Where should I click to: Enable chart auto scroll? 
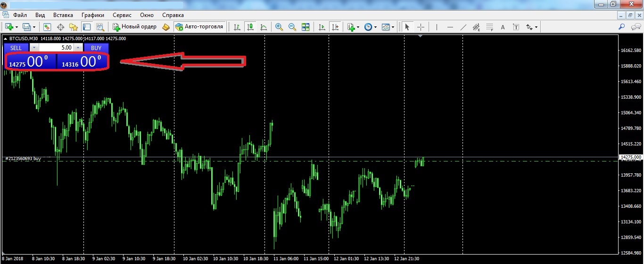point(322,27)
